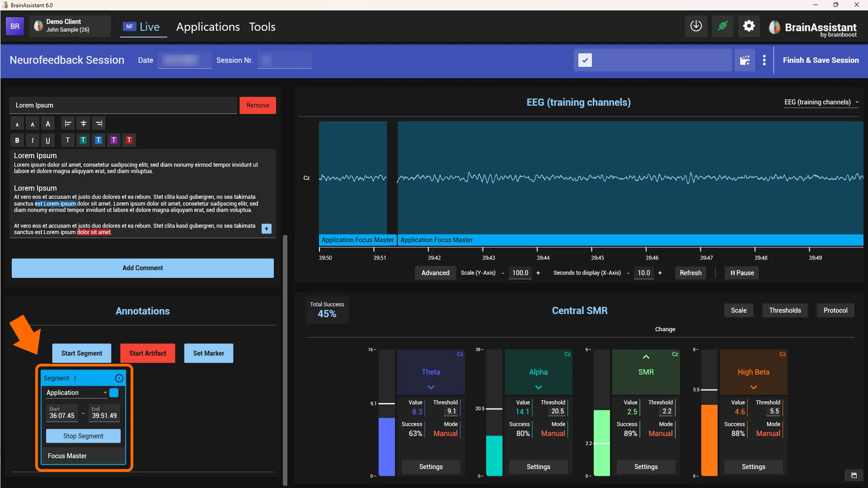The width and height of the screenshot is (868, 488).
Task: Apply underline formatting to comment
Action: coord(48,140)
